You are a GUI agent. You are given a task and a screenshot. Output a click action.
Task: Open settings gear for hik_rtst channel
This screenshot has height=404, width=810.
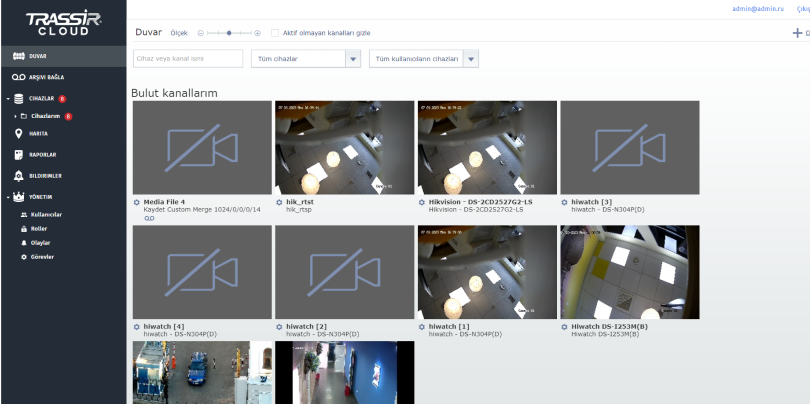[279, 202]
